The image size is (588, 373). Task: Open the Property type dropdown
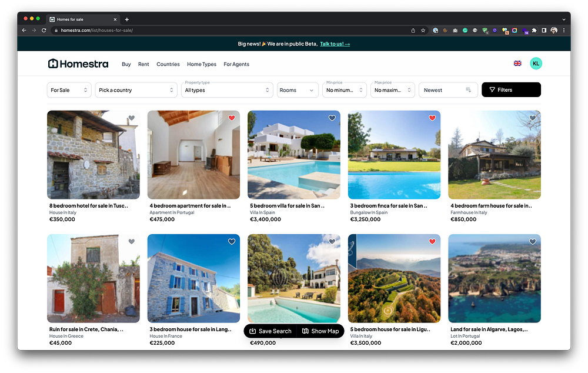(227, 90)
